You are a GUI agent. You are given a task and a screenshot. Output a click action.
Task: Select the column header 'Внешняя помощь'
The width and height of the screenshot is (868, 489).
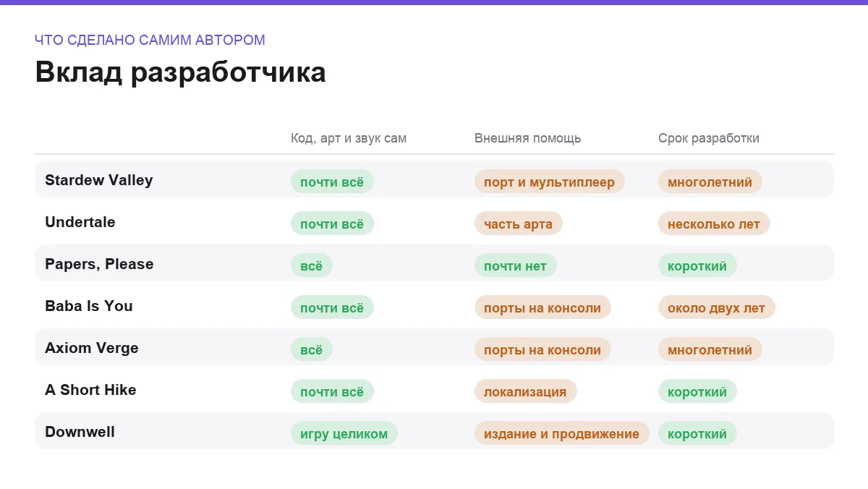[x=527, y=138]
